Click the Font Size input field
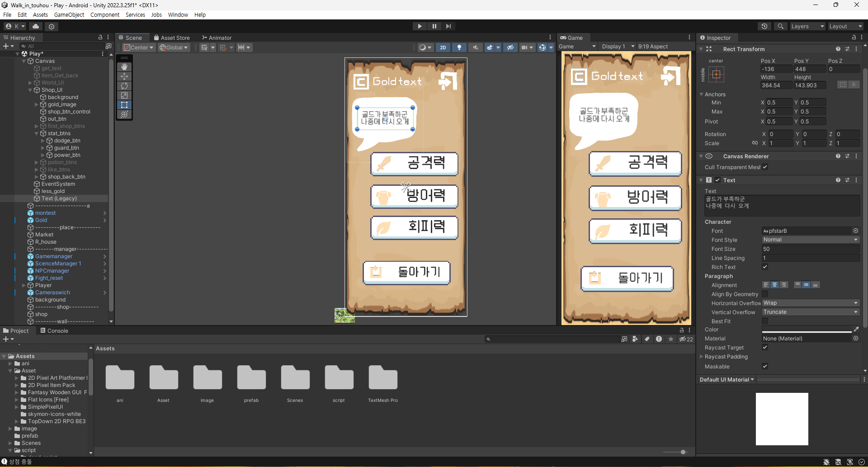868x467 pixels. (811, 249)
